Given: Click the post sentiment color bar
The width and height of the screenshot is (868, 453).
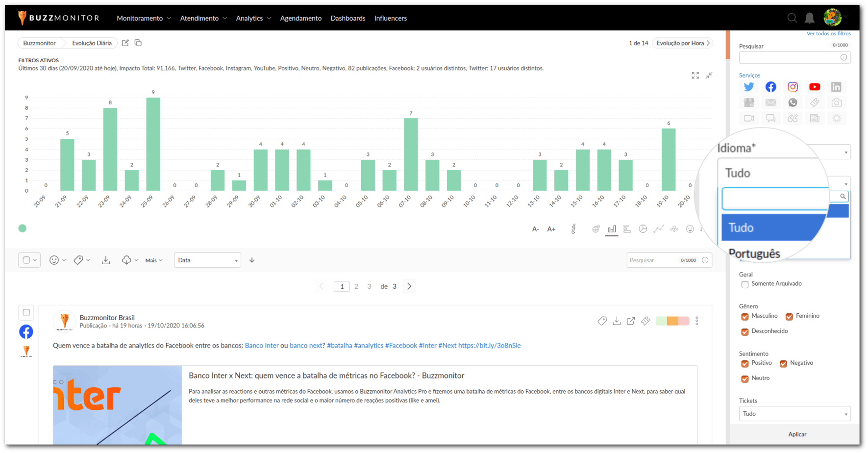Looking at the screenshot, I should (x=672, y=321).
